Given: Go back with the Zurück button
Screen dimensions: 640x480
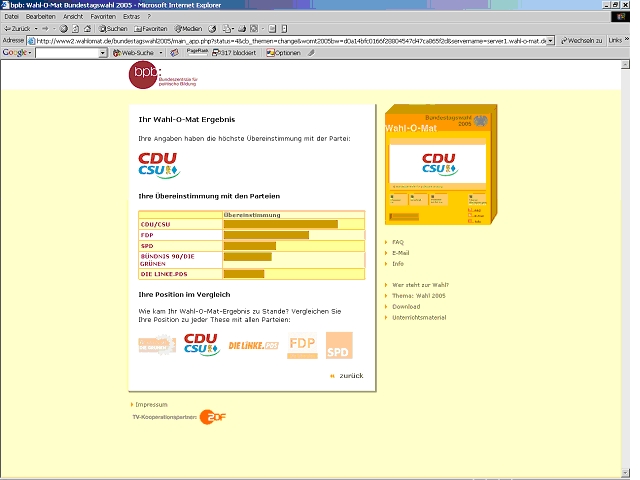Looking at the screenshot, I should click(x=17, y=29).
